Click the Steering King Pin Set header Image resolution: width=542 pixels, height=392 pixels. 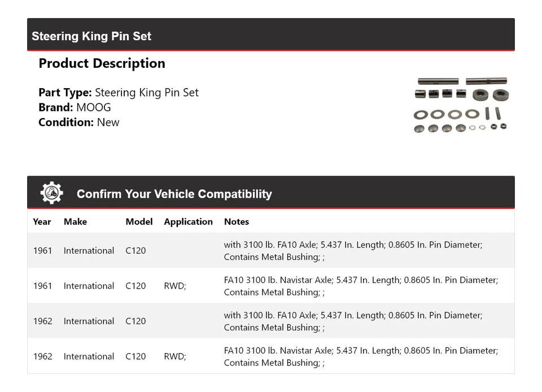pos(91,36)
